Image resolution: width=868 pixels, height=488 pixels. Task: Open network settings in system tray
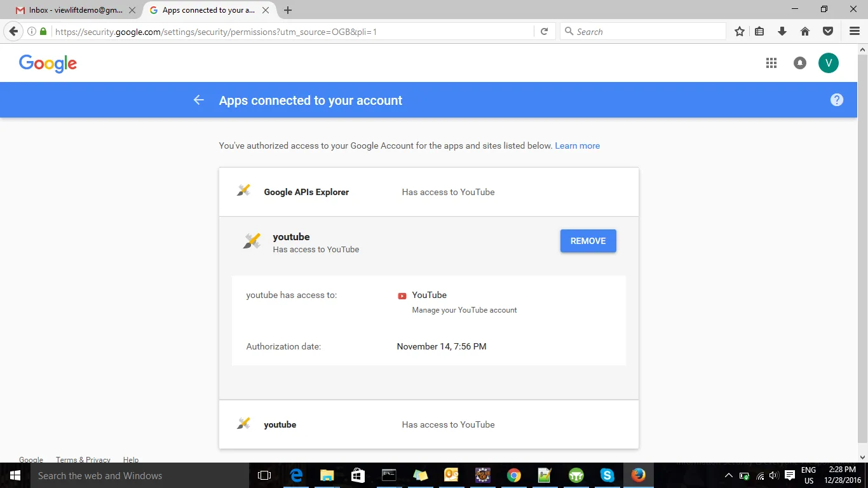tap(760, 475)
